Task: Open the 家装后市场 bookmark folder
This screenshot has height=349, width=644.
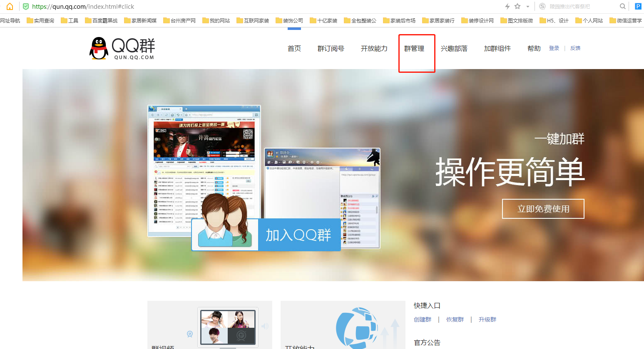Action: coord(399,20)
